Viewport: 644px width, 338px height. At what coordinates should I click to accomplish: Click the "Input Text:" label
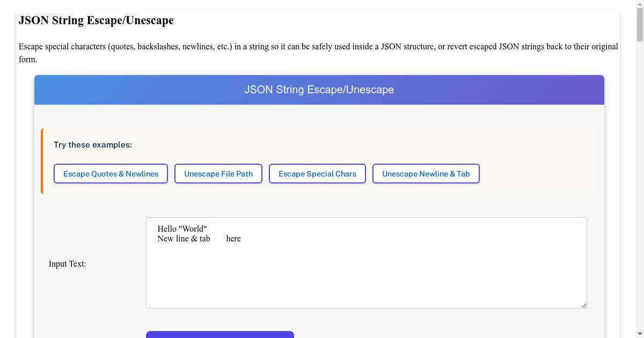[x=68, y=264]
